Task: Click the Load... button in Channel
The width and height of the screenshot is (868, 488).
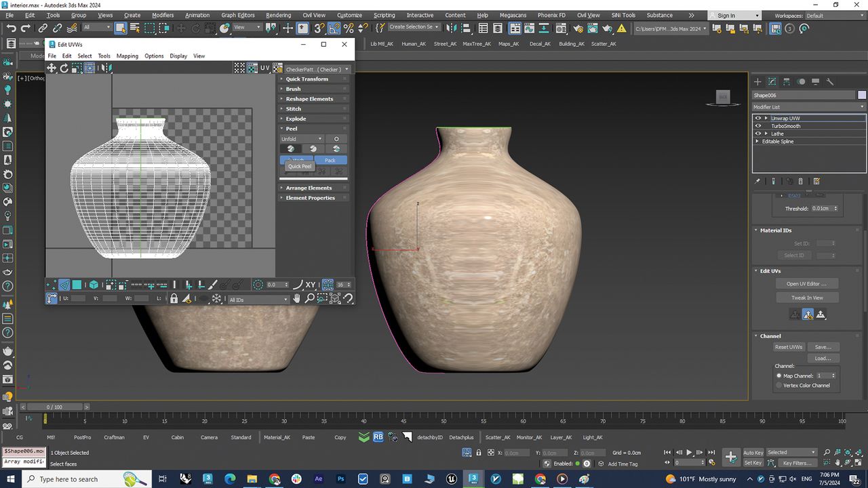Action: coord(823,358)
